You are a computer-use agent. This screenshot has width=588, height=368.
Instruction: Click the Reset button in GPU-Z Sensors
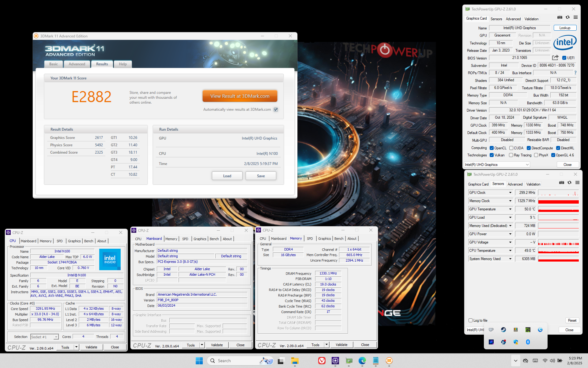click(x=572, y=320)
